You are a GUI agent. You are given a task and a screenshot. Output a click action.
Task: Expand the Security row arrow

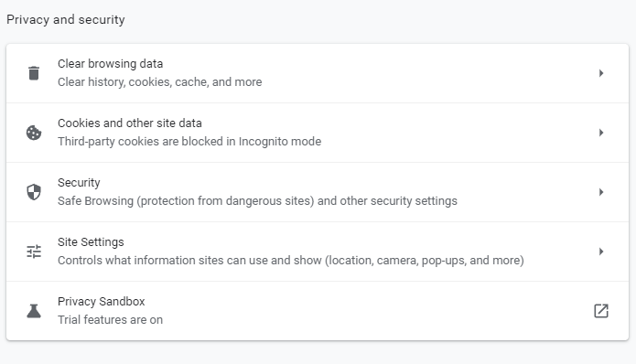pyautogui.click(x=601, y=192)
